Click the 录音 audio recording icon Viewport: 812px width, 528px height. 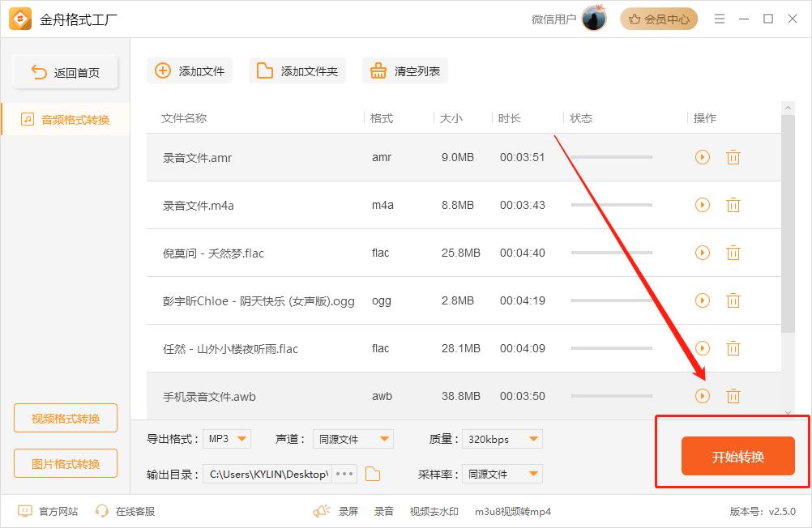click(x=383, y=511)
